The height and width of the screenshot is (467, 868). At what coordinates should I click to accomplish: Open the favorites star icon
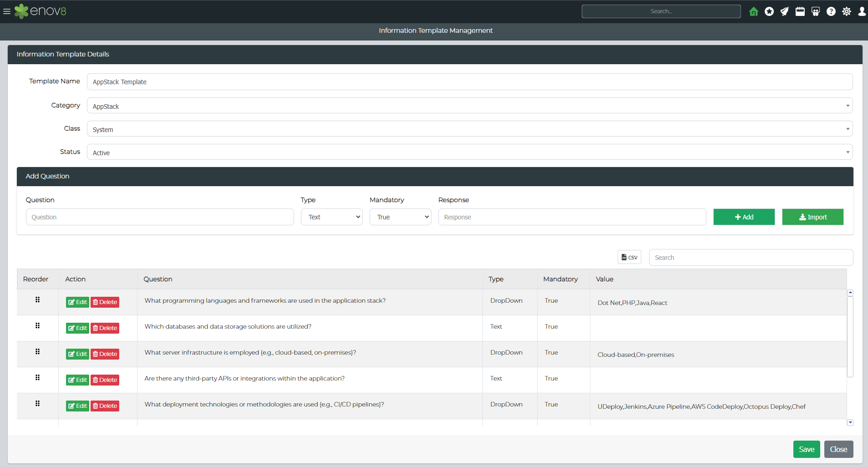click(769, 11)
